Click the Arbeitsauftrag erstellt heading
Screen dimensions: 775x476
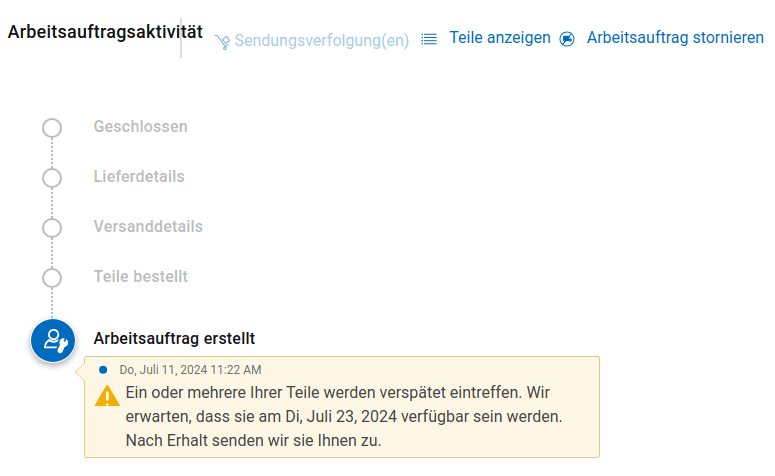point(174,339)
